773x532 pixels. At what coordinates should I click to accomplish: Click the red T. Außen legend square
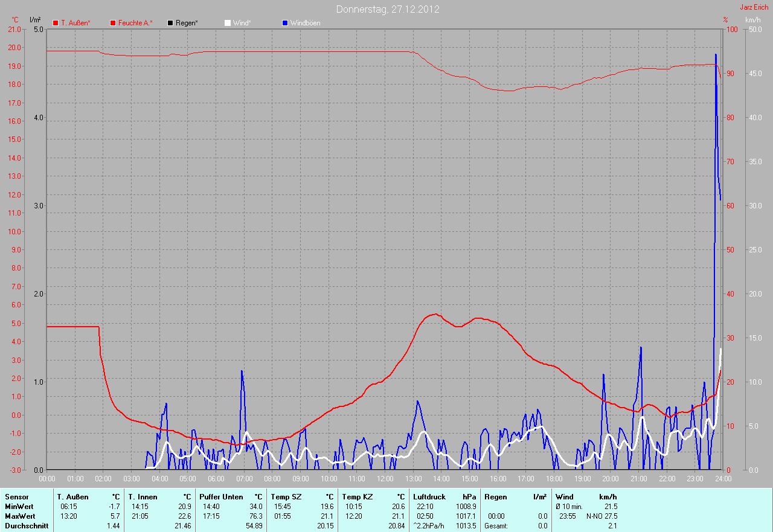tap(56, 23)
